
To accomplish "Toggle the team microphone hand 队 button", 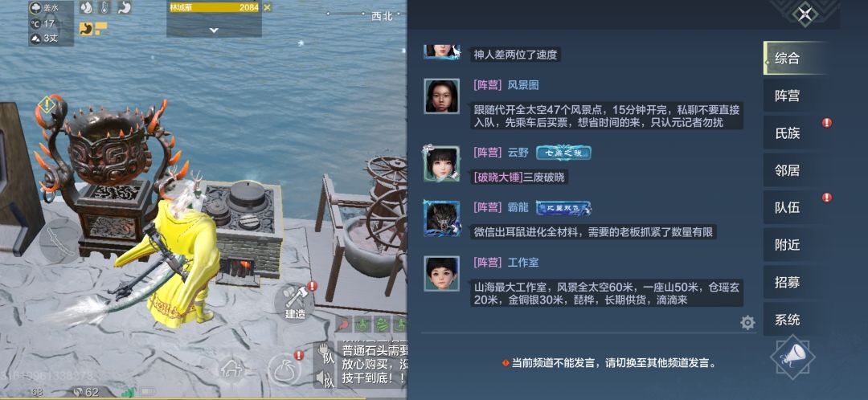I will coord(325,355).
